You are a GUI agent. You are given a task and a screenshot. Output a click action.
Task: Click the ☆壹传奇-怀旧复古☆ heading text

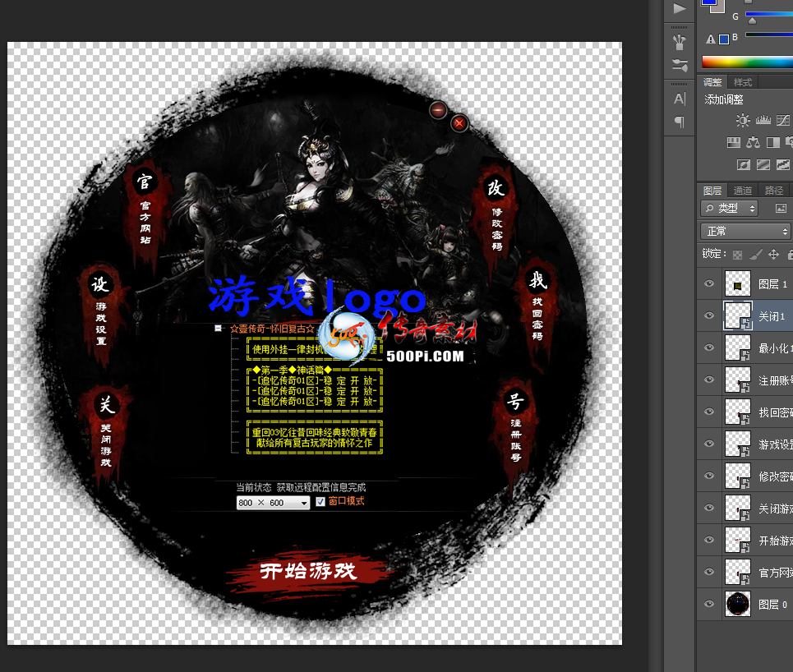pyautogui.click(x=272, y=329)
